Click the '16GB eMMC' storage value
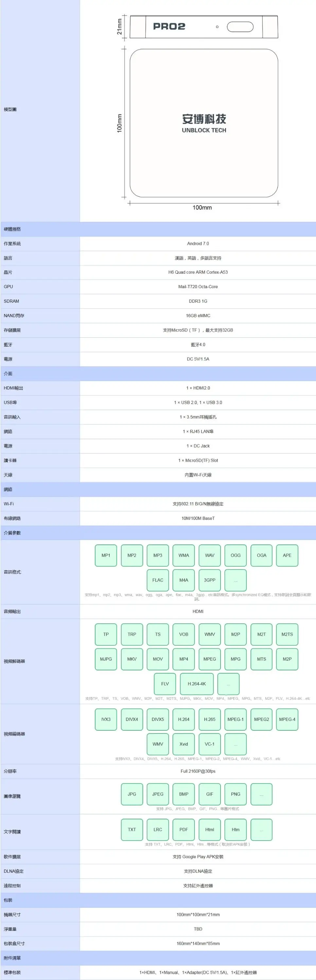Viewport: 316px width, 980px height. pos(198,315)
